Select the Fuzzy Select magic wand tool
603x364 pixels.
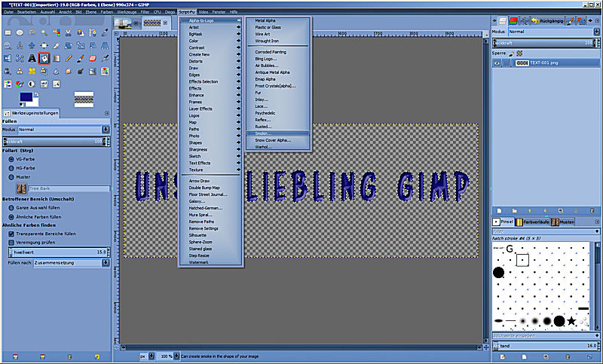click(44, 33)
